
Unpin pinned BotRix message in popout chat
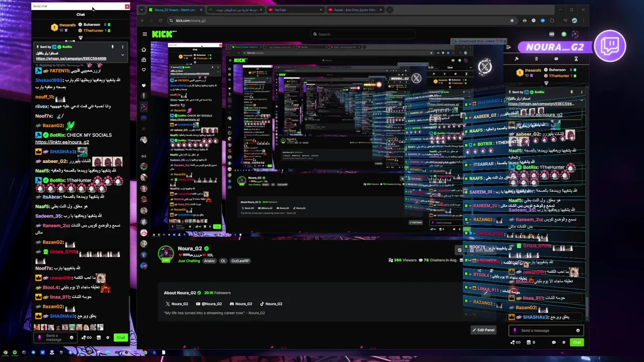coord(112,47)
